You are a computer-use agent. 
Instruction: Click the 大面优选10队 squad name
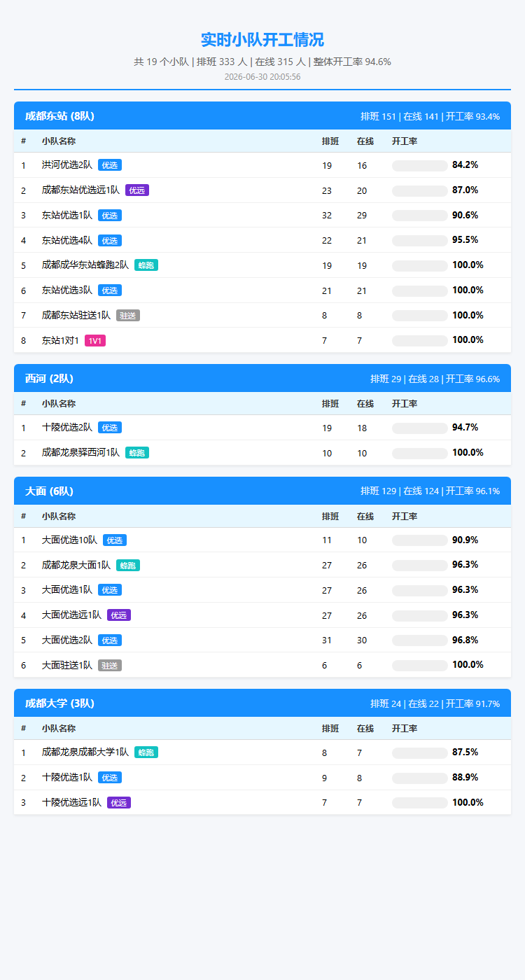coord(69,540)
